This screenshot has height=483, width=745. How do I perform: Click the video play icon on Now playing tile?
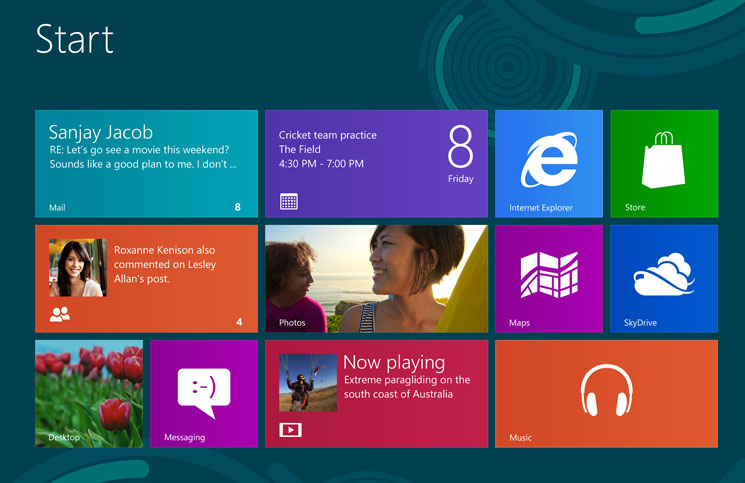click(x=290, y=430)
